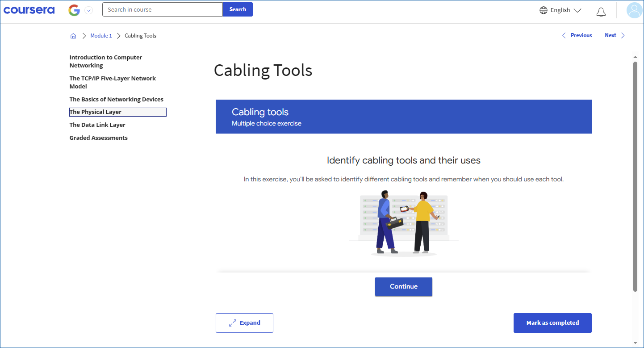The width and height of the screenshot is (644, 348).
Task: Click the Module 1 breadcrumb link
Action: pos(101,36)
